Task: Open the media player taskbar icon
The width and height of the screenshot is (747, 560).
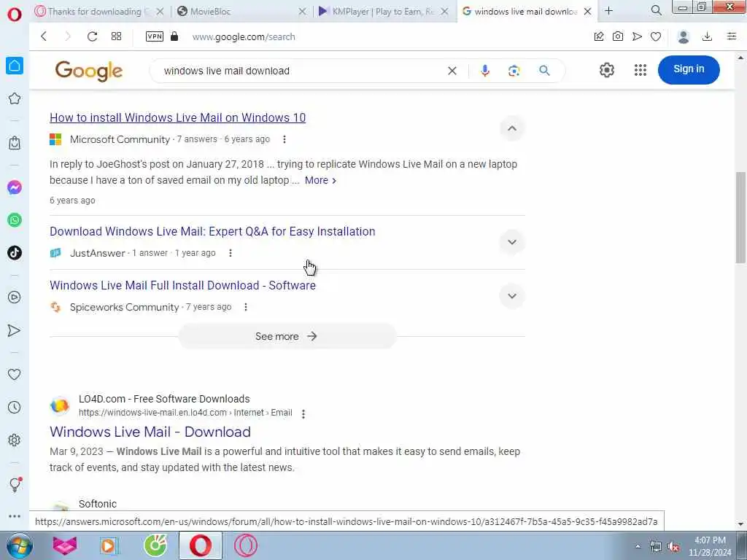Action: (109, 546)
